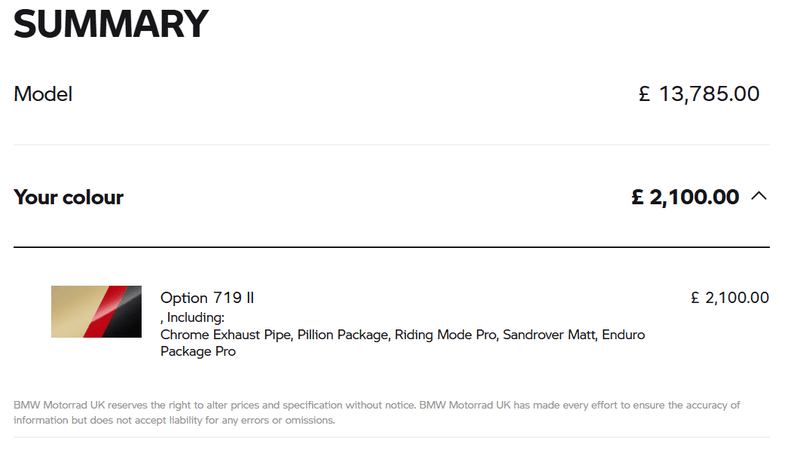800x450 pixels.
Task: Click the Model price £ 13,785.00
Action: tap(699, 95)
